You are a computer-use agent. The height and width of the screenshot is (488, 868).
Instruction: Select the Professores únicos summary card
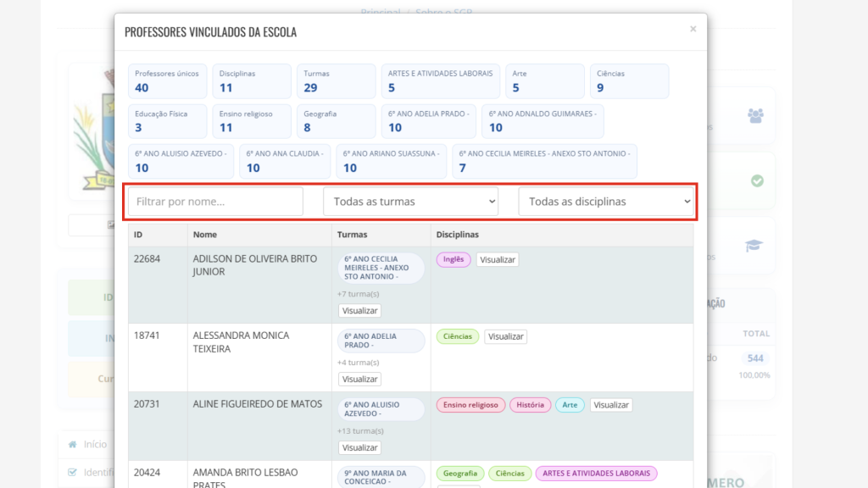click(167, 81)
